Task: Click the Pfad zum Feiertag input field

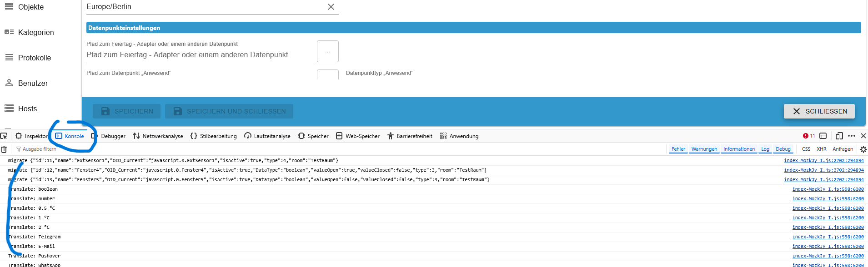Action: pos(201,54)
